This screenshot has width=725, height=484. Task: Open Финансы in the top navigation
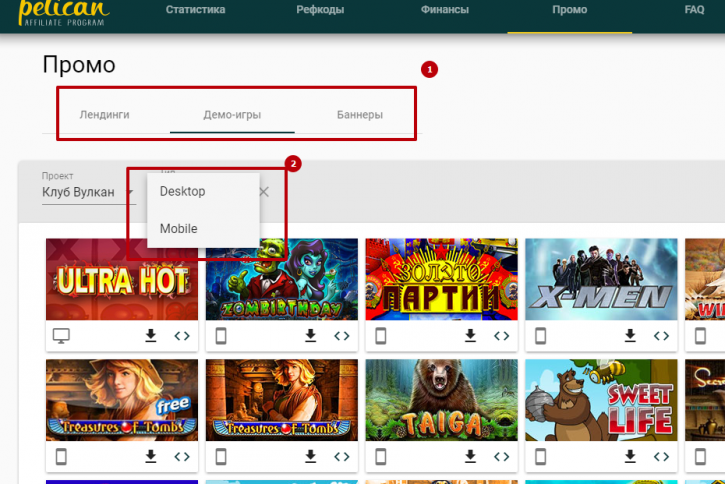(x=445, y=10)
